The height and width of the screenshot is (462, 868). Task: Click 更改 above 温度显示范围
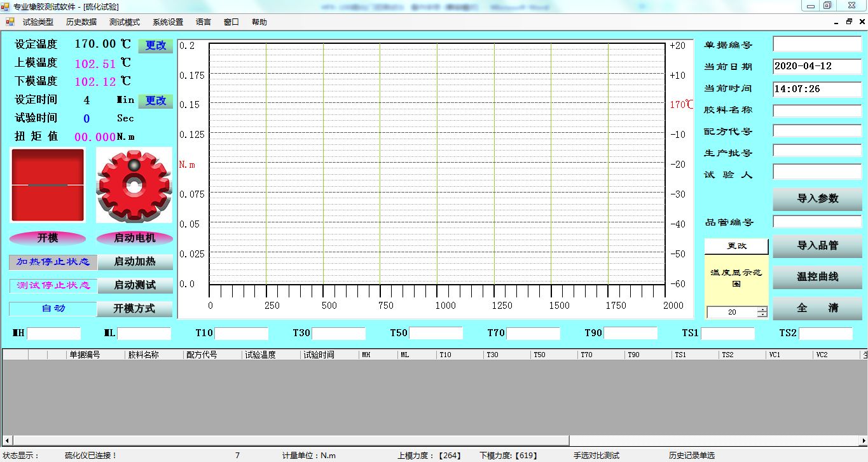point(736,246)
